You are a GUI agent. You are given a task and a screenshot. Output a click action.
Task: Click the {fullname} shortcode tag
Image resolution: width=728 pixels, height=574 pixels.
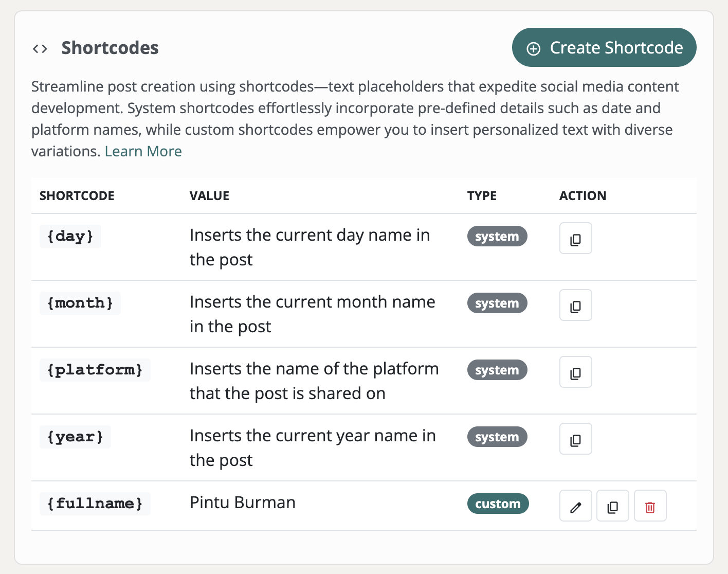(x=95, y=504)
